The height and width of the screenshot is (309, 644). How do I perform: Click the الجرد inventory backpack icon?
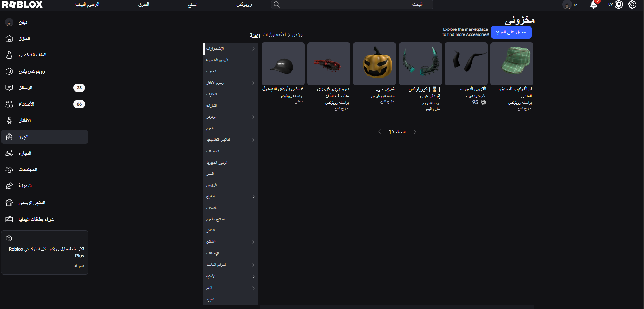[x=9, y=137]
